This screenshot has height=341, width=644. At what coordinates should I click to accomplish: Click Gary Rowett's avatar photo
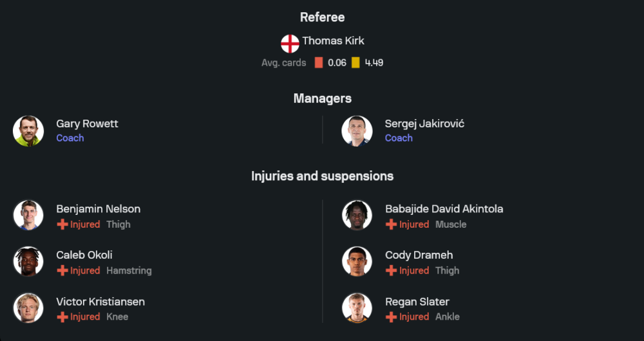[x=28, y=131]
